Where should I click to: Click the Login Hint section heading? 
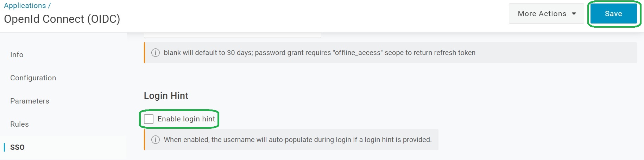point(166,96)
